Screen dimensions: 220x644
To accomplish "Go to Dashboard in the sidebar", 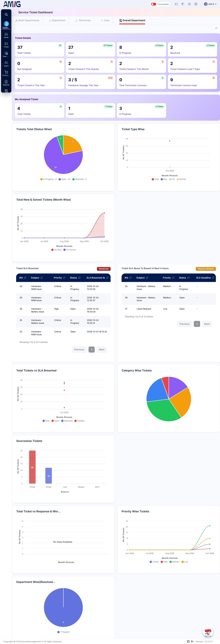I will pos(6,25).
